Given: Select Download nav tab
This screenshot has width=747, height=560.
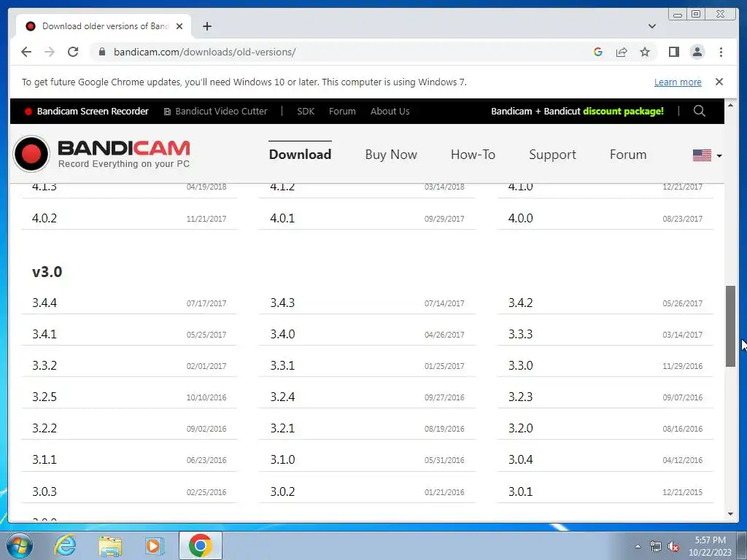Looking at the screenshot, I should pos(300,155).
